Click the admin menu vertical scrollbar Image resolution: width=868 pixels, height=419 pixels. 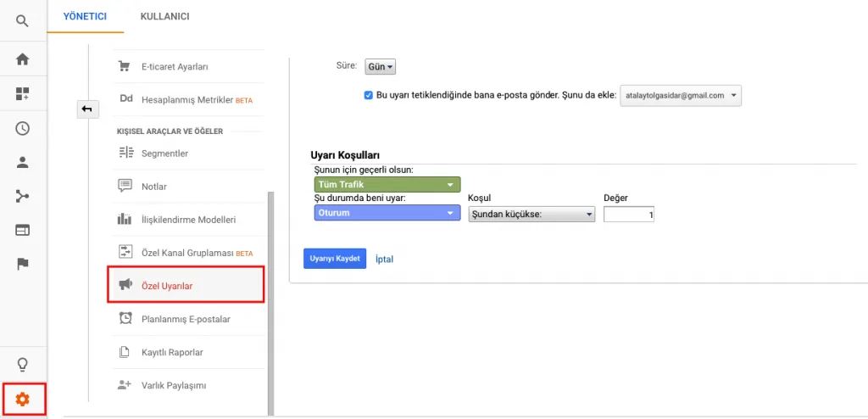[x=270, y=304]
